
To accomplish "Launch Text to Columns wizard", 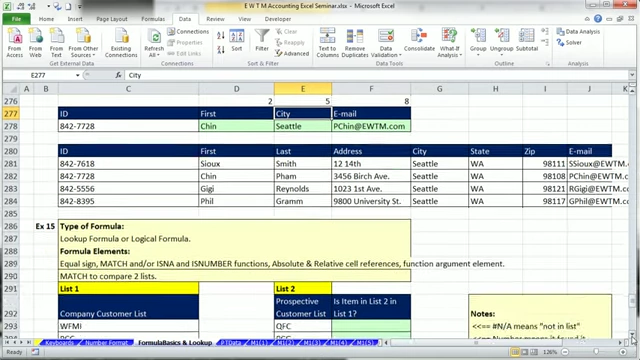I will click(327, 42).
